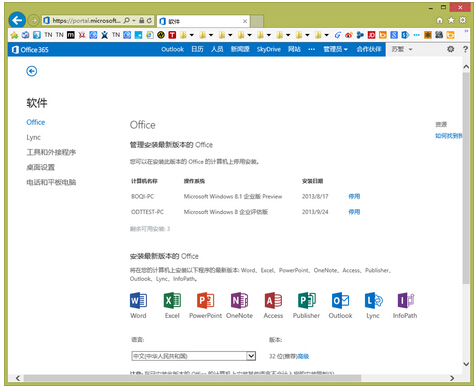Click the Word application icon

(x=138, y=300)
